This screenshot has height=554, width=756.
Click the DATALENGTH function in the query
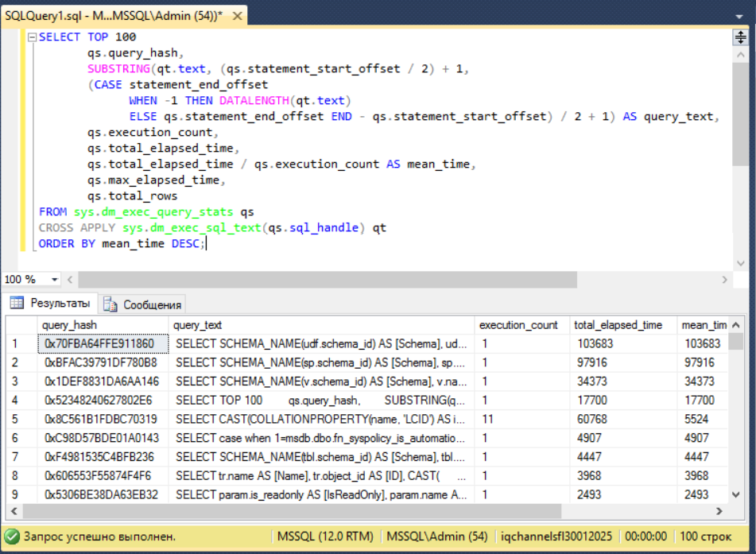click(254, 101)
